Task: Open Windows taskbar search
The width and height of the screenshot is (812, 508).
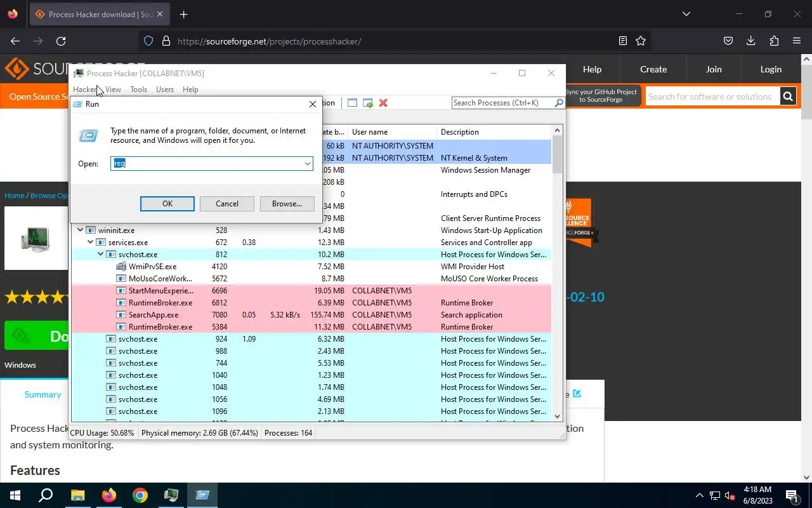Action: (x=46, y=495)
